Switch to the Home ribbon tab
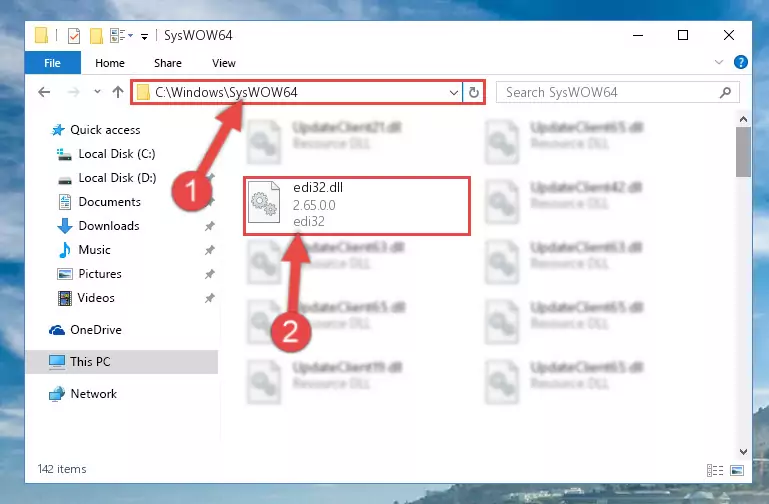 [110, 63]
